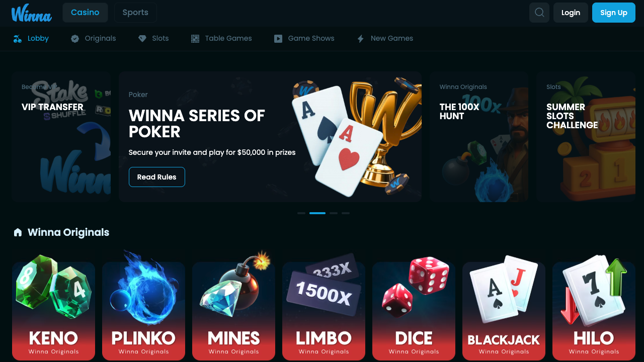The width and height of the screenshot is (644, 362).
Task: Click the Originals badge icon
Action: point(75,39)
